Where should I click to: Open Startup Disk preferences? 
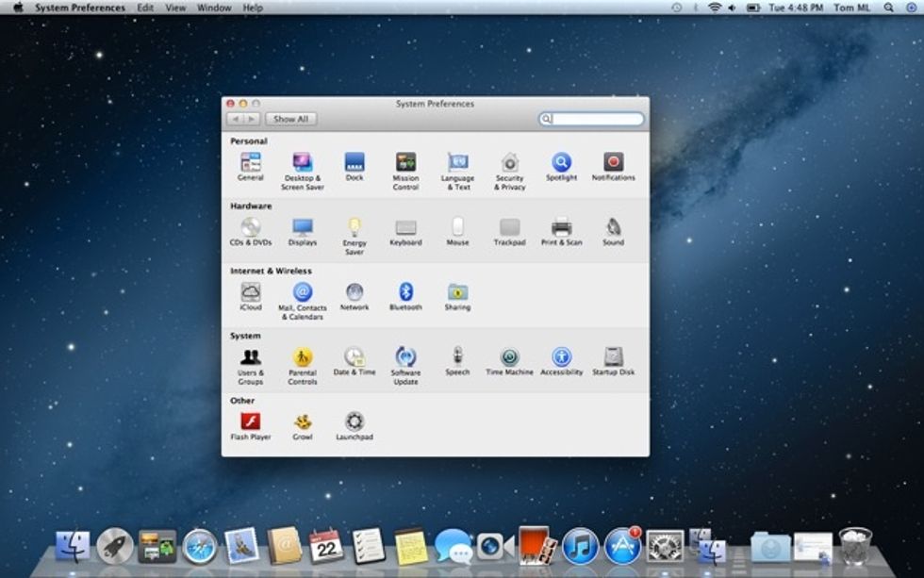click(613, 358)
